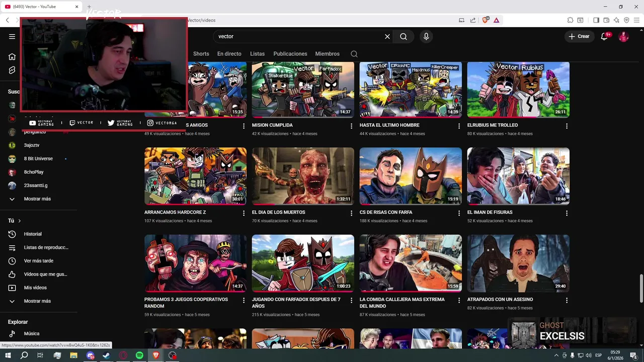Open video title HASTA EL ULTIMO HOMBRE
Viewport: 644px width, 362px height.
(x=389, y=125)
